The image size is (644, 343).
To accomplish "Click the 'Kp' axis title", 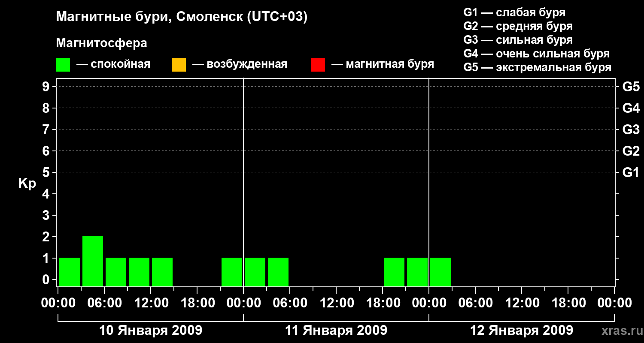I will pos(27,184).
